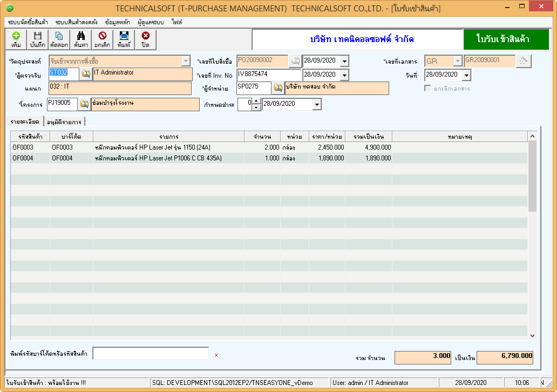
Task: Increase the กำหนดชำระ days with up arrow
Action: (256, 101)
